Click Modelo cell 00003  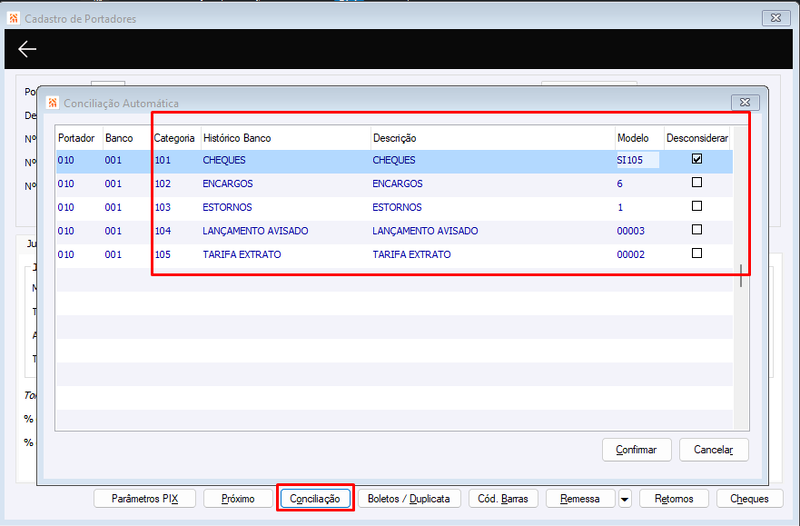click(631, 231)
